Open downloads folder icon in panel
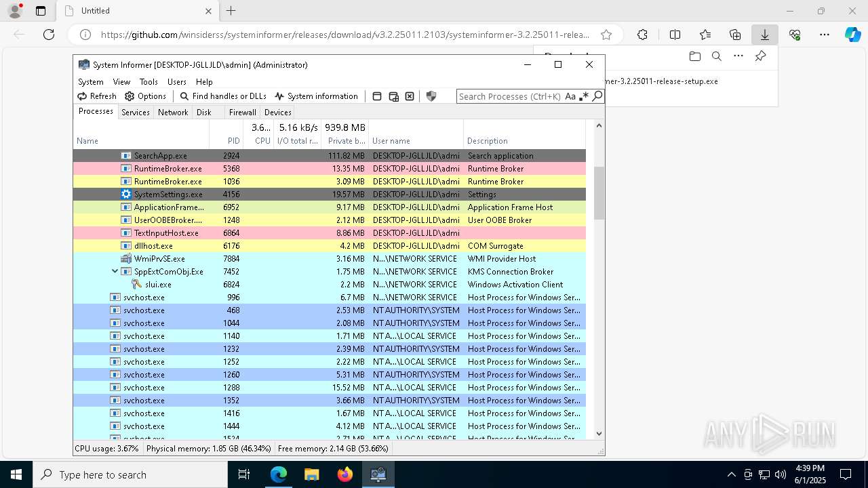 coord(694,56)
